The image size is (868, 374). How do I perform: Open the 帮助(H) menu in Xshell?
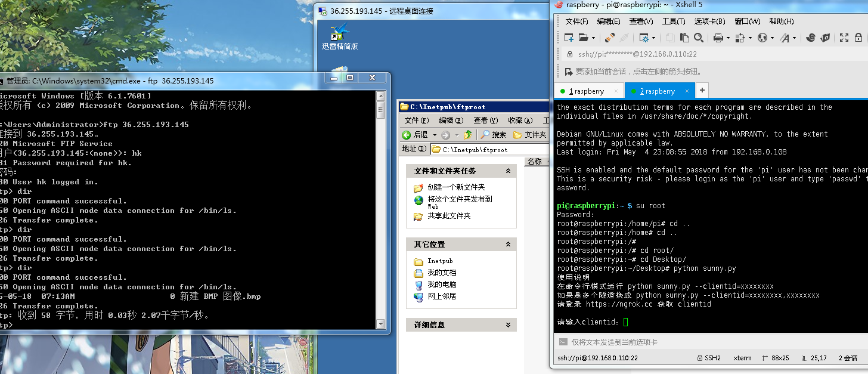pyautogui.click(x=781, y=21)
